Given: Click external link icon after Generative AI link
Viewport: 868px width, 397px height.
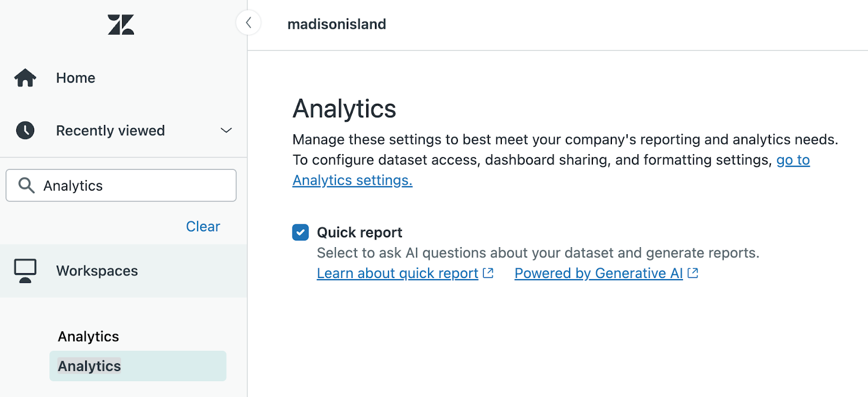Looking at the screenshot, I should point(693,273).
